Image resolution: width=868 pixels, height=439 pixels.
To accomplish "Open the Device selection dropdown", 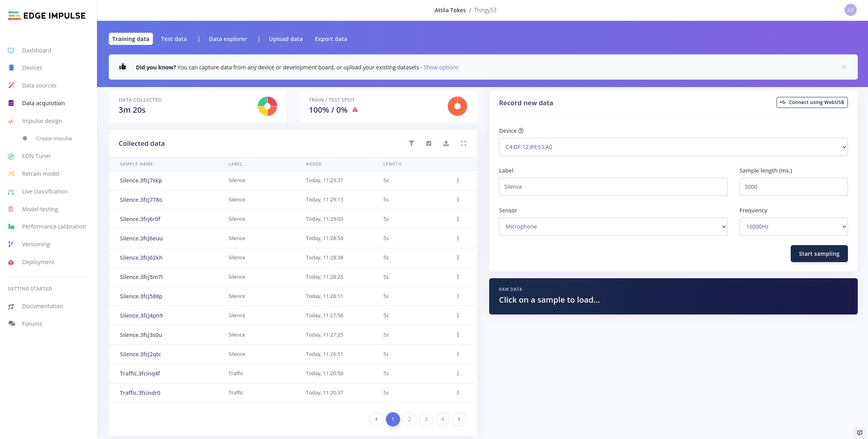I will pos(673,147).
